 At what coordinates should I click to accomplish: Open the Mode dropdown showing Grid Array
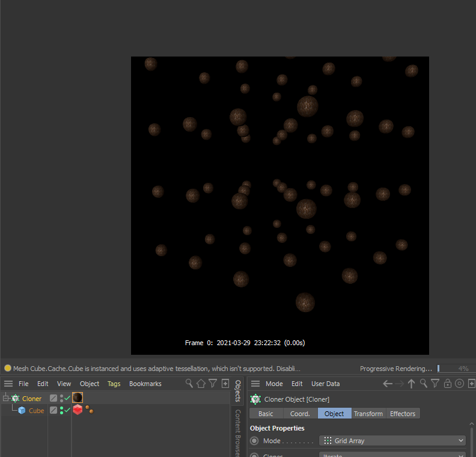(392, 441)
